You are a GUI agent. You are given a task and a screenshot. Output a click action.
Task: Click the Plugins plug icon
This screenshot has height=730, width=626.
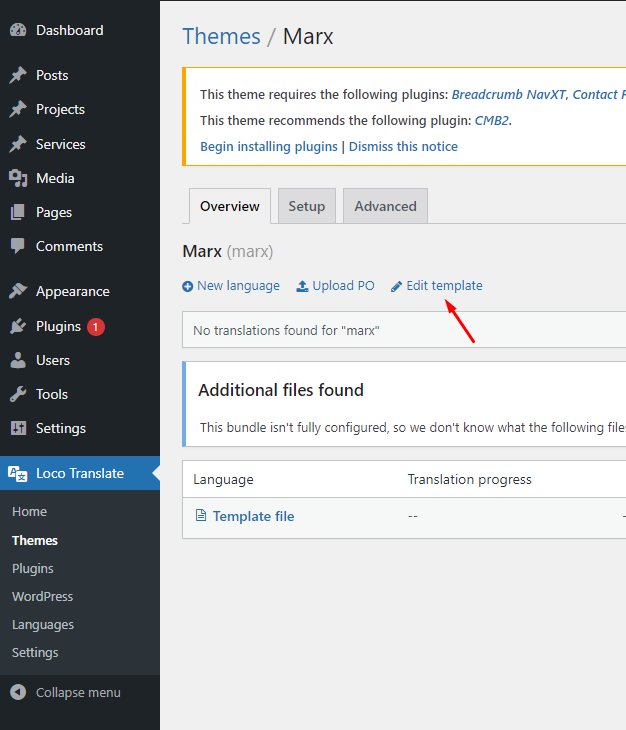tap(18, 326)
